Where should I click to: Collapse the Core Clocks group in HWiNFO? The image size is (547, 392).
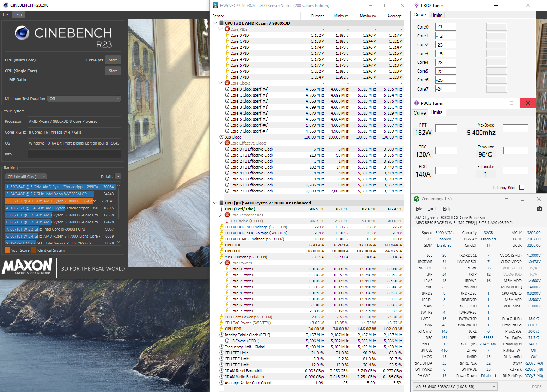[x=221, y=83]
